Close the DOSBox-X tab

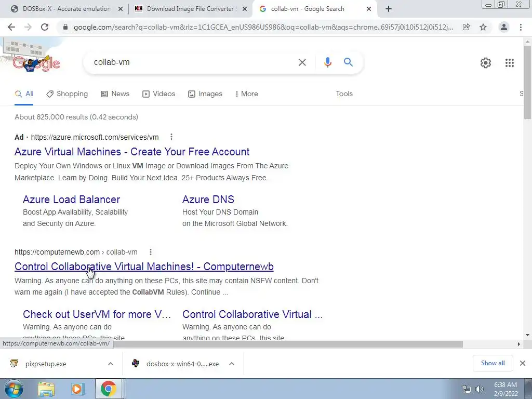click(120, 9)
